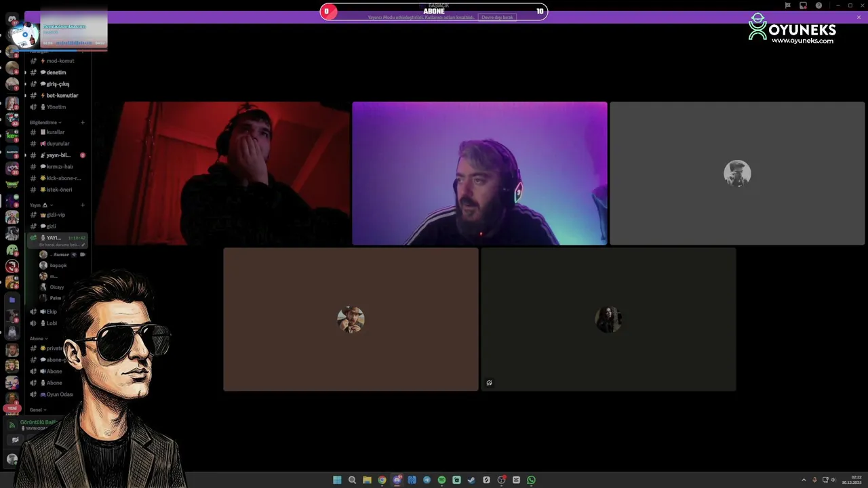The image size is (868, 488).
Task: Open Steam from the taskbar
Action: click(x=471, y=480)
